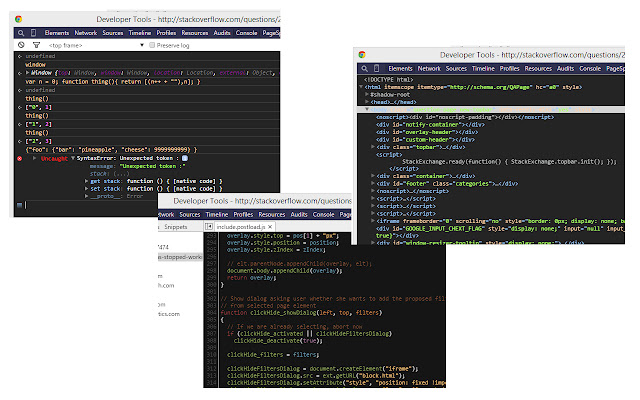Viewport: 640px width, 400px height.
Task: Click the search magnifier icon in the Elements window
Action: (364, 68)
